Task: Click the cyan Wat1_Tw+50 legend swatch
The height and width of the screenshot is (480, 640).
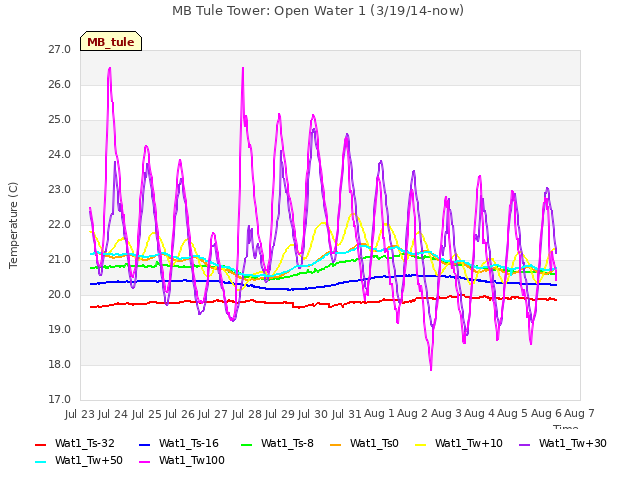Action: [41, 462]
